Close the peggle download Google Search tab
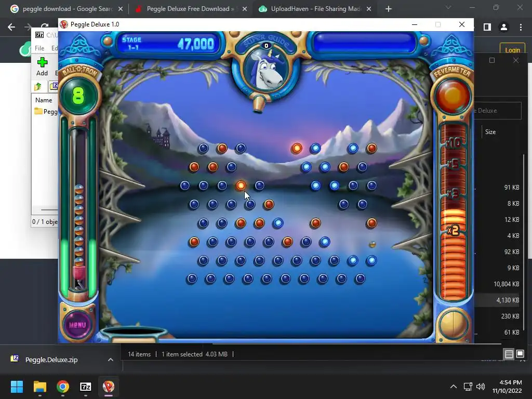The image size is (532, 399). 121,9
